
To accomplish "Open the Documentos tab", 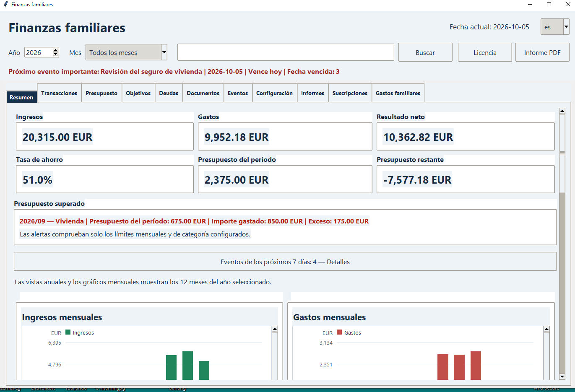I will pos(203,93).
